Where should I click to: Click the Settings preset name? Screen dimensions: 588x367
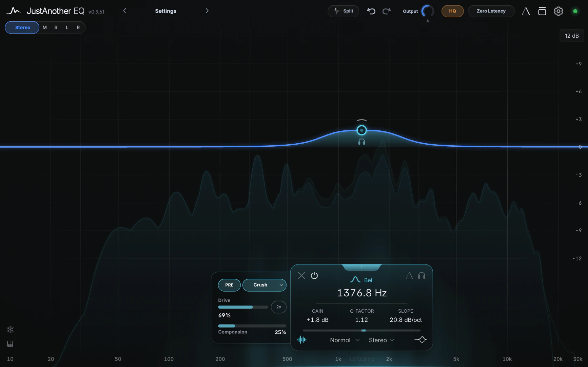point(166,11)
